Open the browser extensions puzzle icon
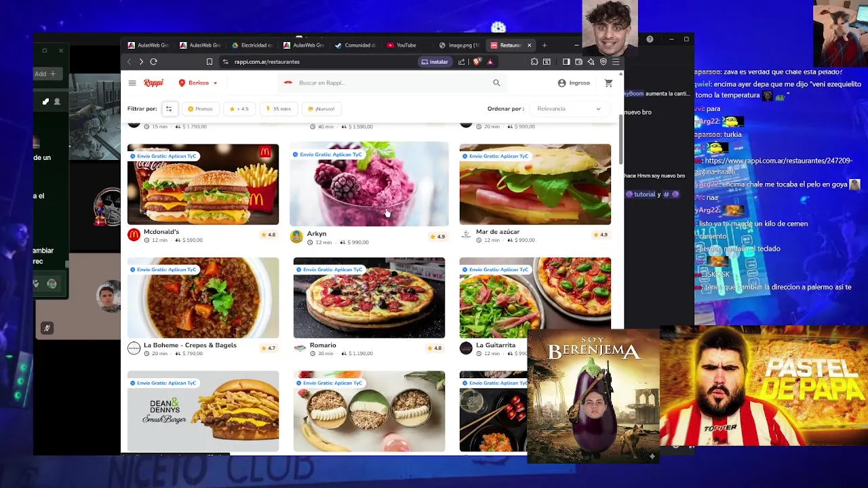The height and width of the screenshot is (488, 868). coord(534,62)
